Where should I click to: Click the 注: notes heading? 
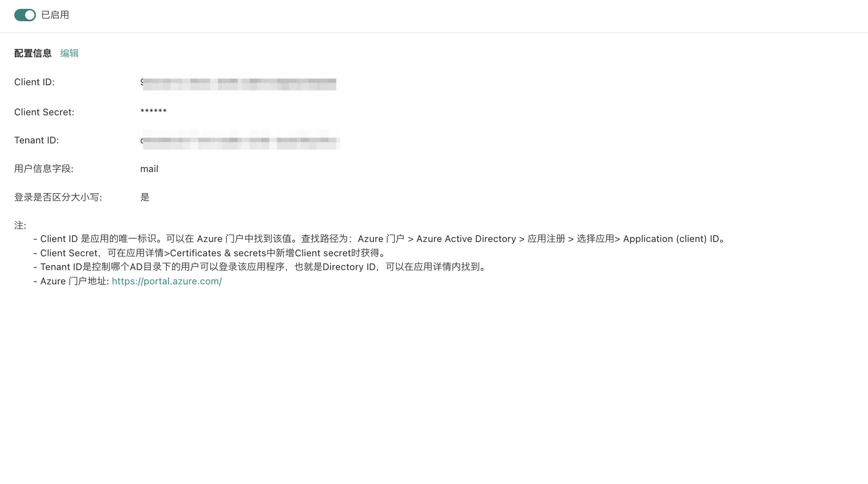click(20, 226)
